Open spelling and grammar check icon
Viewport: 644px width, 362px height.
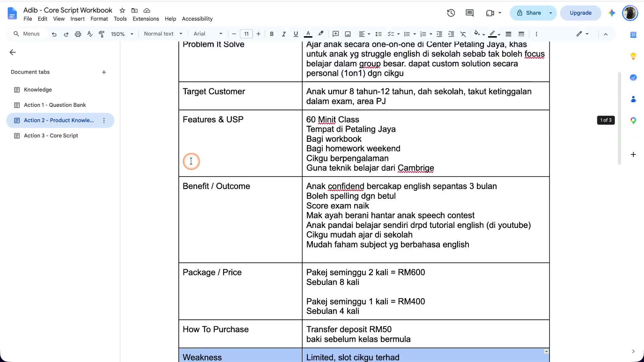[90, 34]
